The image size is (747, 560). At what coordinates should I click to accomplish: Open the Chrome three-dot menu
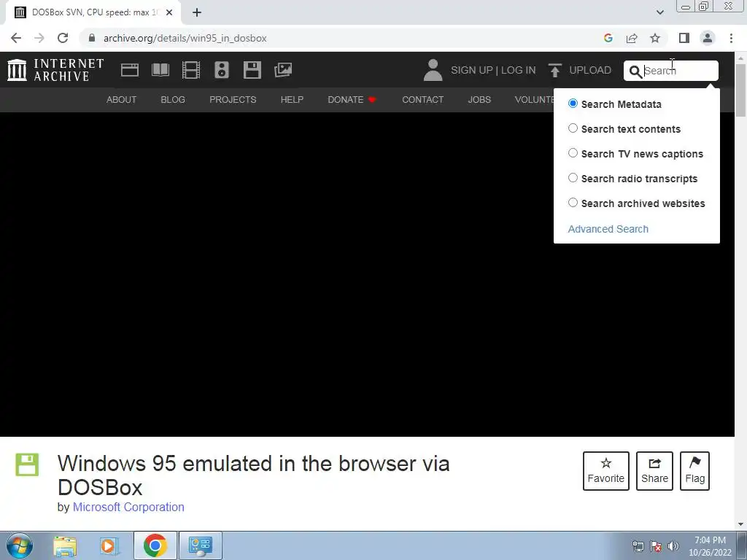coord(731,38)
